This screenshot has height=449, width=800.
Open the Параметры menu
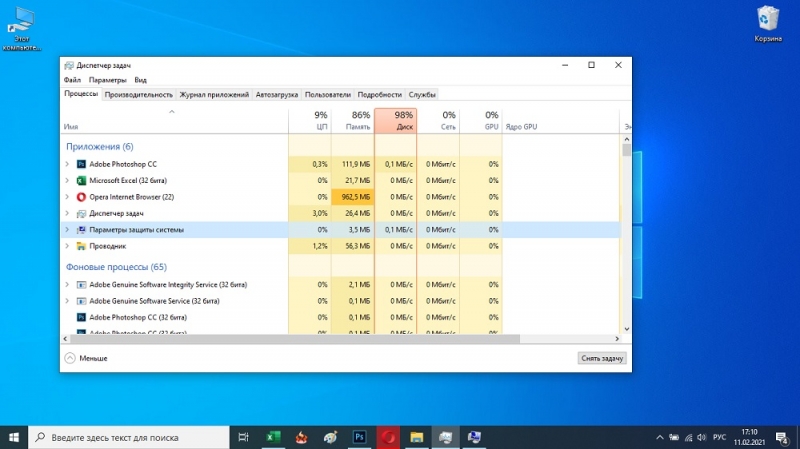click(107, 80)
